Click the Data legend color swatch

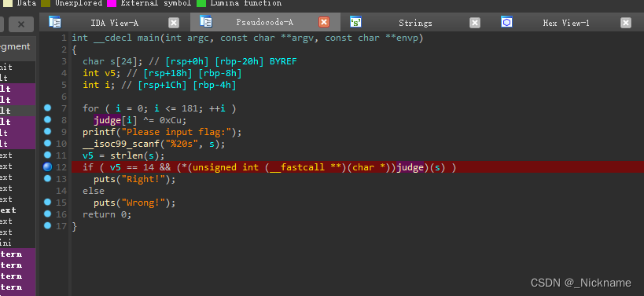pos(8,3)
